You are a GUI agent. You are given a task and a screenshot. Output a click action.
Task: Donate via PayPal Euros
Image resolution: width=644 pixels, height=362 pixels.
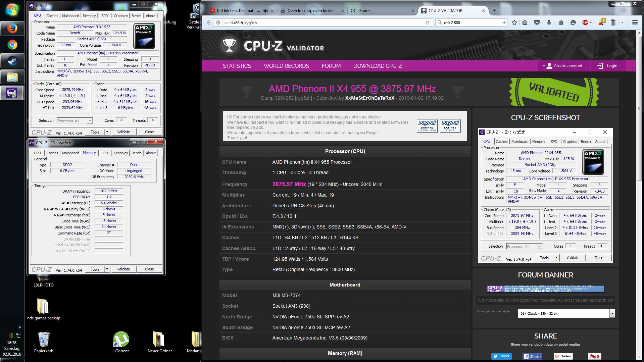tap(450, 126)
